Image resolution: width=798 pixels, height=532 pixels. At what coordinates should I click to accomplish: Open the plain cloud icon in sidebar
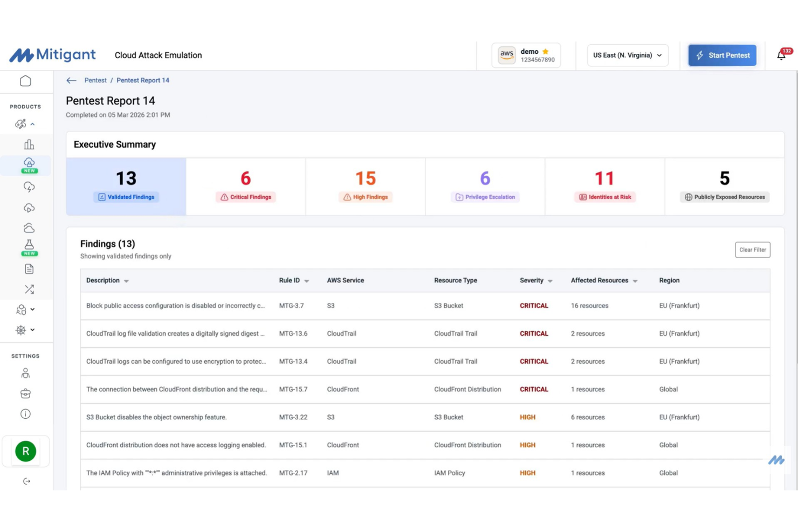click(29, 228)
